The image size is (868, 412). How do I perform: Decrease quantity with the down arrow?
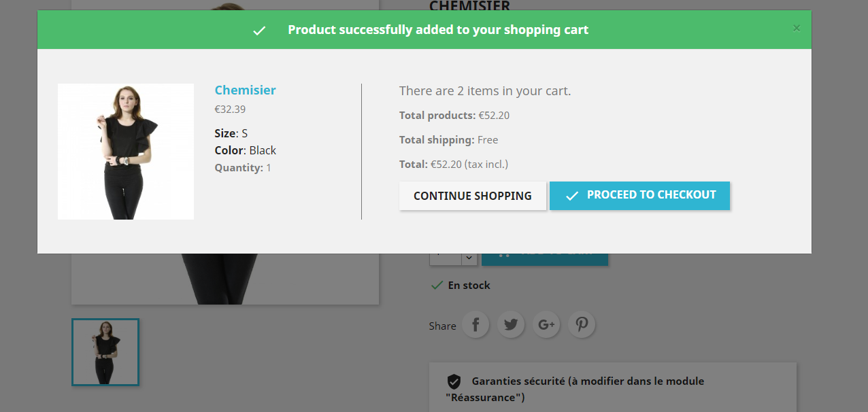click(469, 259)
